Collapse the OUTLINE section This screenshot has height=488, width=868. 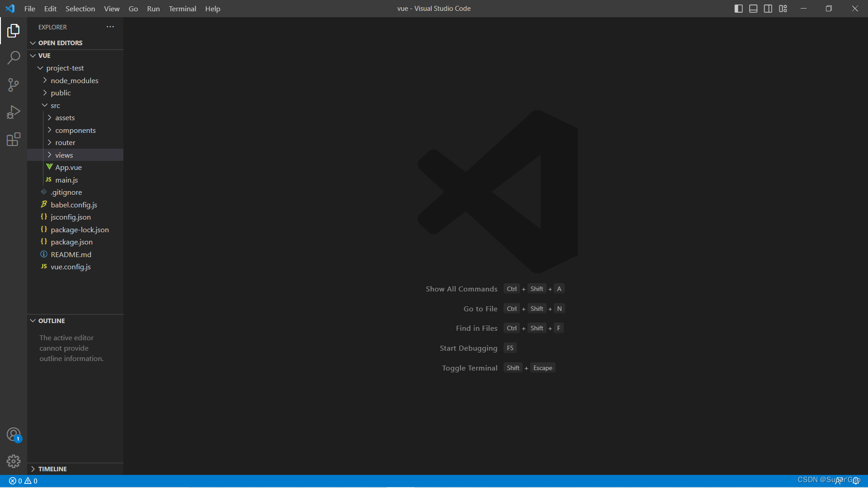click(52, 321)
